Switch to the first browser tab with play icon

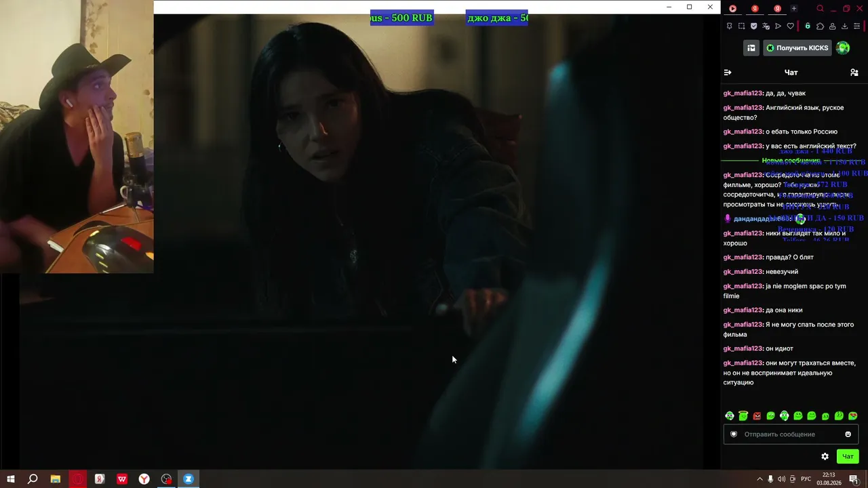point(732,9)
